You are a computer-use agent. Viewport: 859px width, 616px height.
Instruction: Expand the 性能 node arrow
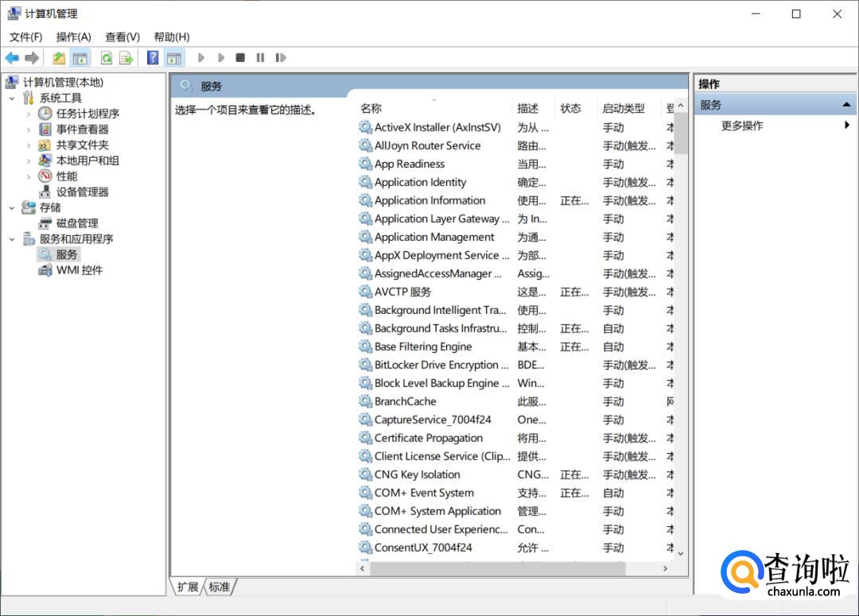click(29, 176)
